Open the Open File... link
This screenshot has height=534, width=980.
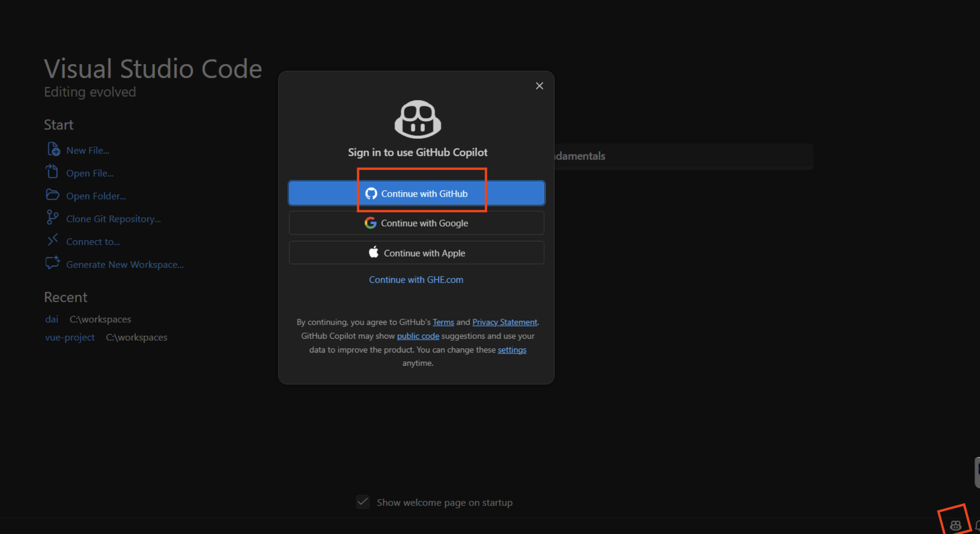[x=90, y=173]
